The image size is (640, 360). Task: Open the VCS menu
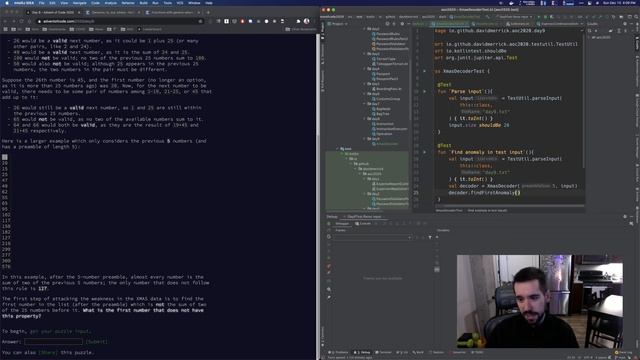pos(180,3)
